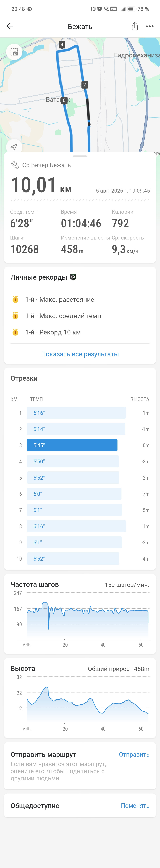160x868 pixels.
Task: Tap the location arrow icon on map
Action: pyautogui.click(x=14, y=147)
